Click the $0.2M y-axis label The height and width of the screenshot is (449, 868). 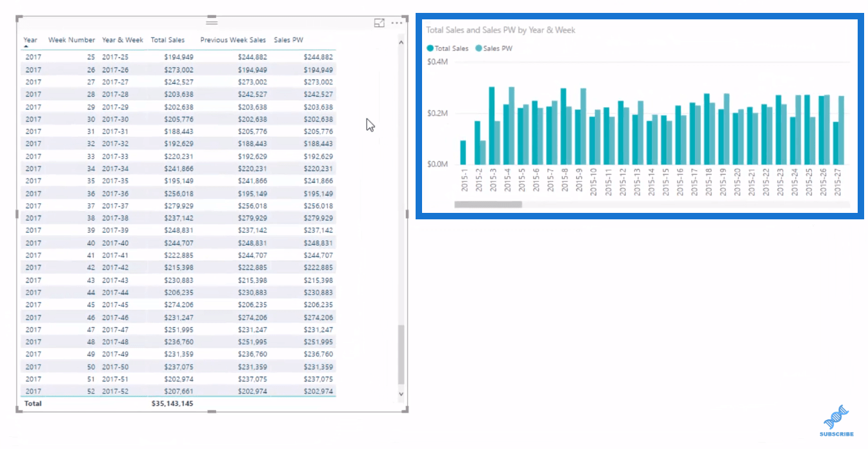click(x=438, y=114)
